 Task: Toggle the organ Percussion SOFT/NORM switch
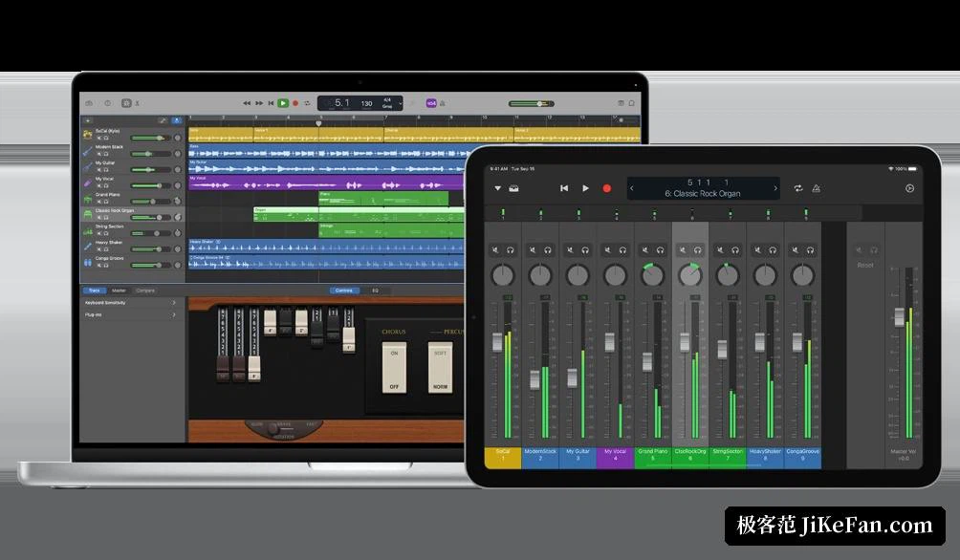point(440,369)
